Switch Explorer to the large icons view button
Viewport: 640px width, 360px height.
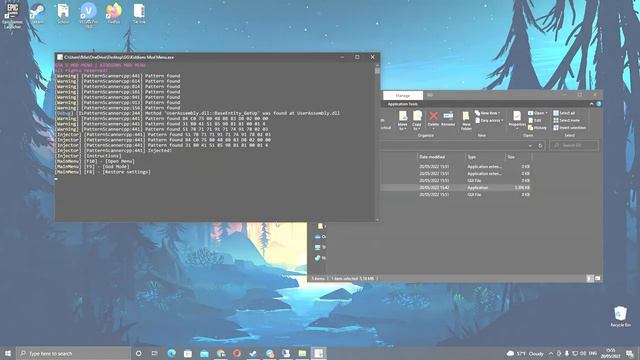[x=598, y=278]
